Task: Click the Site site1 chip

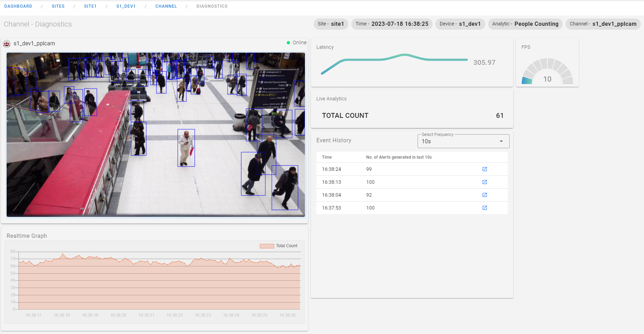Action: [331, 24]
